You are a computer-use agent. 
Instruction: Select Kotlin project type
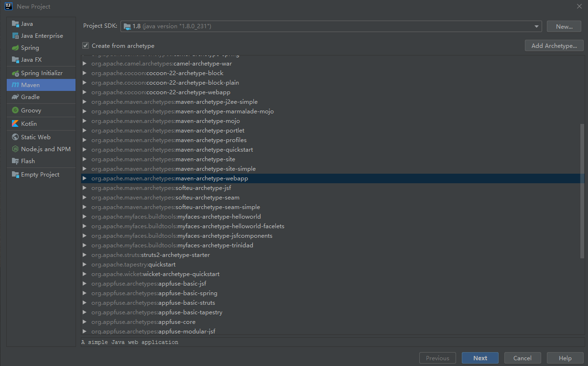tap(41, 124)
